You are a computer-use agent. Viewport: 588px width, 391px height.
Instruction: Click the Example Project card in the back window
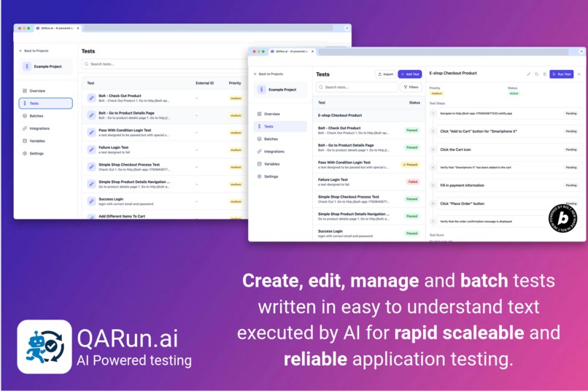[45, 66]
